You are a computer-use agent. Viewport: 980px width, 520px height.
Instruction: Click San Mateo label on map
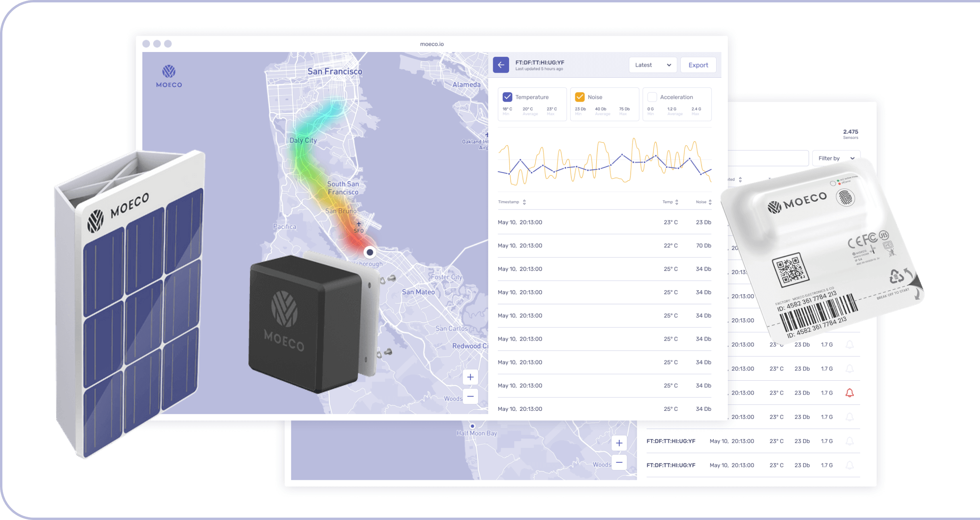point(418,292)
